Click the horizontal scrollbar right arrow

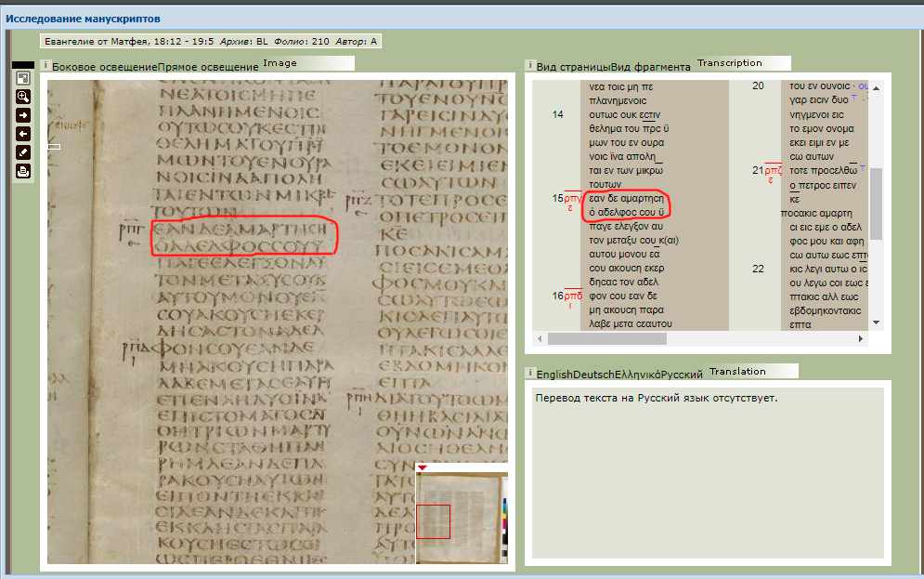[x=860, y=338]
